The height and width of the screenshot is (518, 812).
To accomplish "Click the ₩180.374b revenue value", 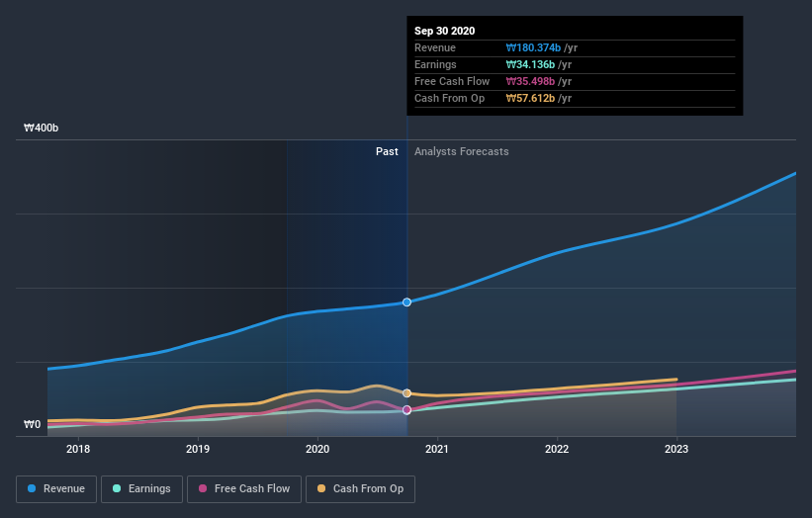I will coord(533,47).
